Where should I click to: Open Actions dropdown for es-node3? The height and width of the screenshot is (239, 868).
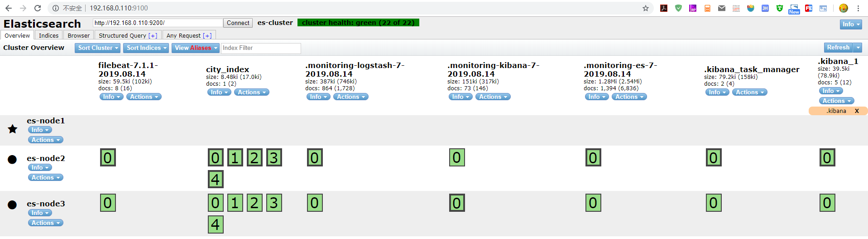(46, 223)
